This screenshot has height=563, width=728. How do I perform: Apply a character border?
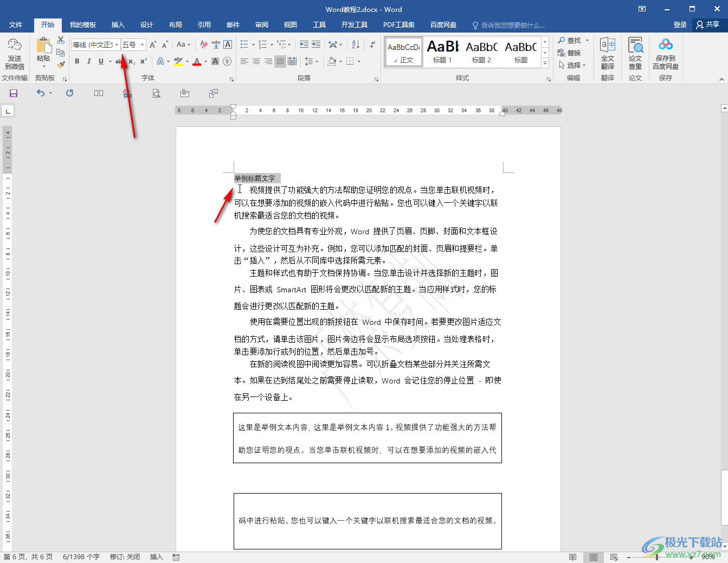[x=228, y=44]
